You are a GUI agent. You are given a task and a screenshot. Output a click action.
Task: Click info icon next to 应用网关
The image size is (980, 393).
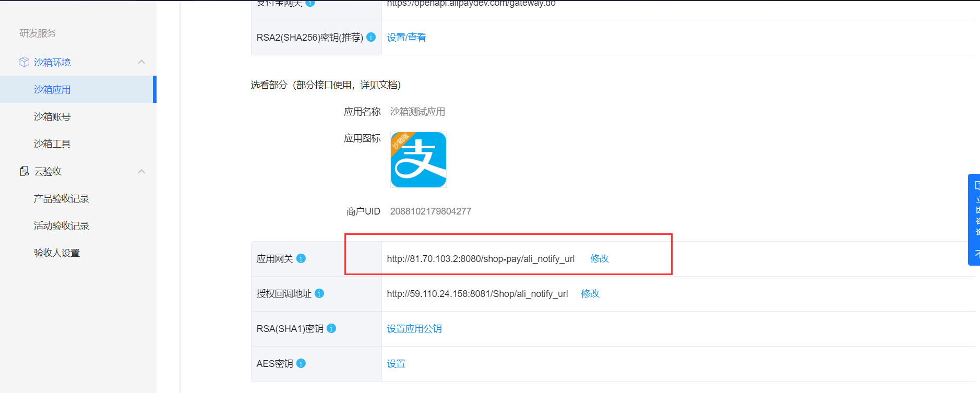pyautogui.click(x=301, y=258)
